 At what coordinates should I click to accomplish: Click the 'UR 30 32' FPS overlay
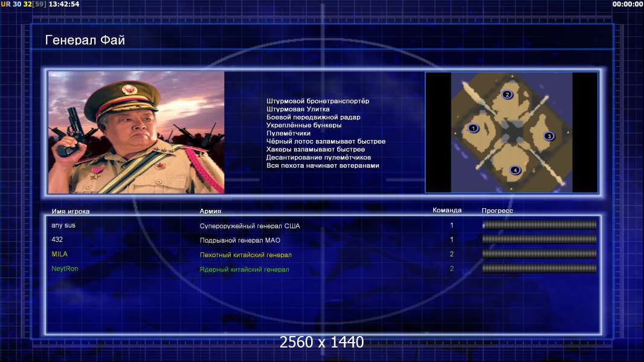[x=16, y=4]
